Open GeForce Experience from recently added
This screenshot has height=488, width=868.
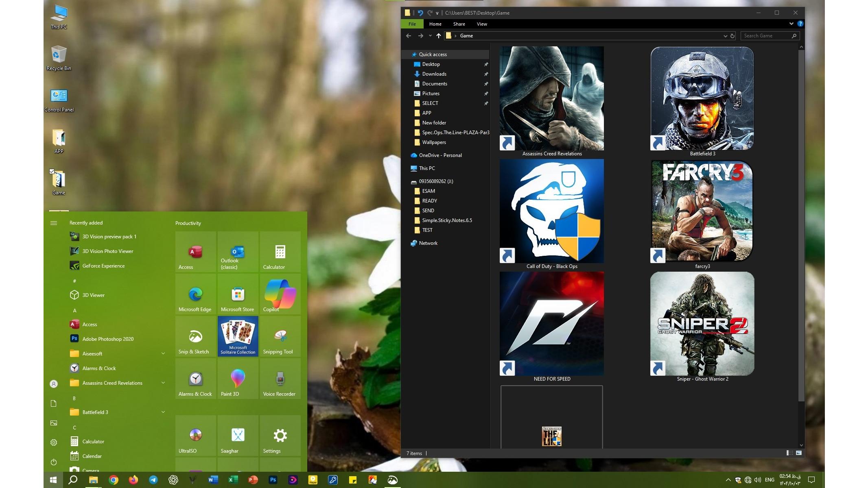point(103,266)
